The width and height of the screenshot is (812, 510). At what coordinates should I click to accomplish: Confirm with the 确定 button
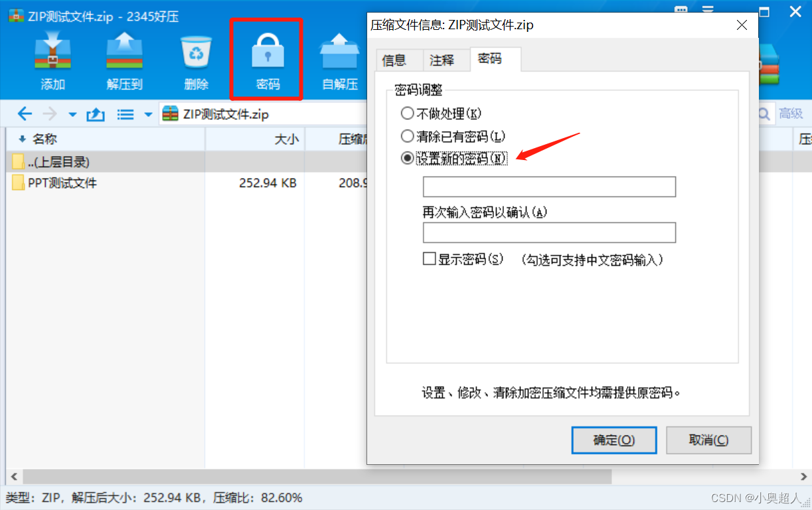point(614,440)
